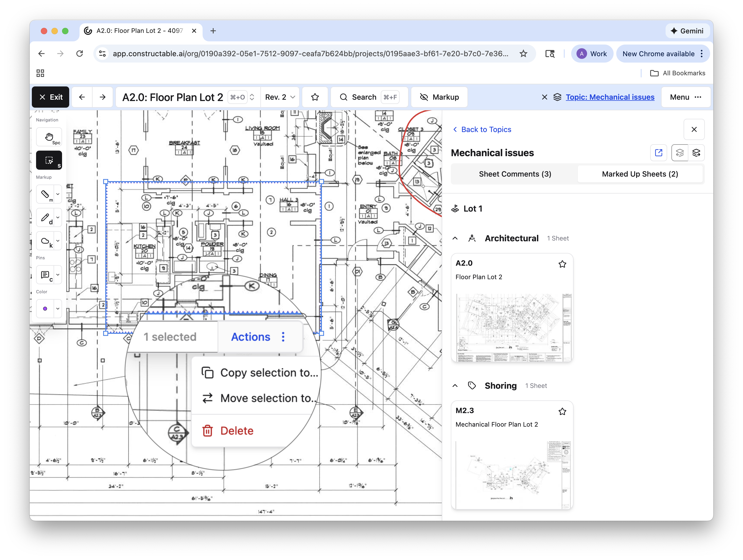This screenshot has height=560, width=743.
Task: Close the Mechanical issues side panel
Action: point(694,129)
